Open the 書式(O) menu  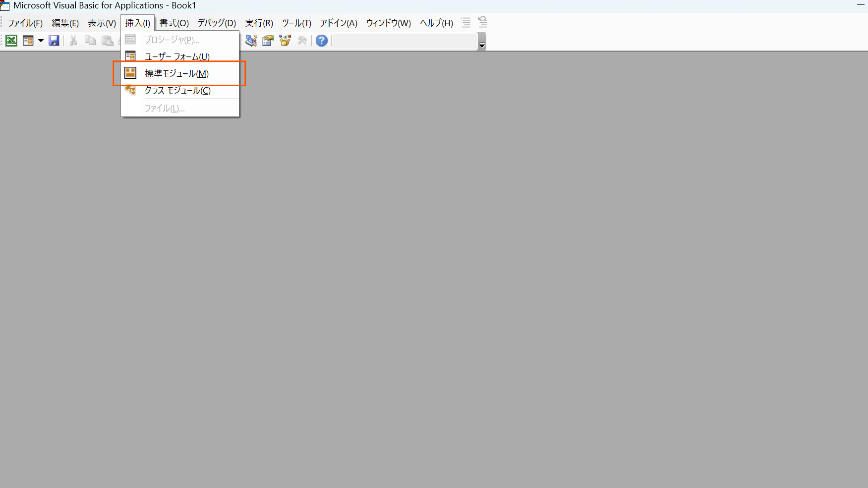[x=174, y=23]
